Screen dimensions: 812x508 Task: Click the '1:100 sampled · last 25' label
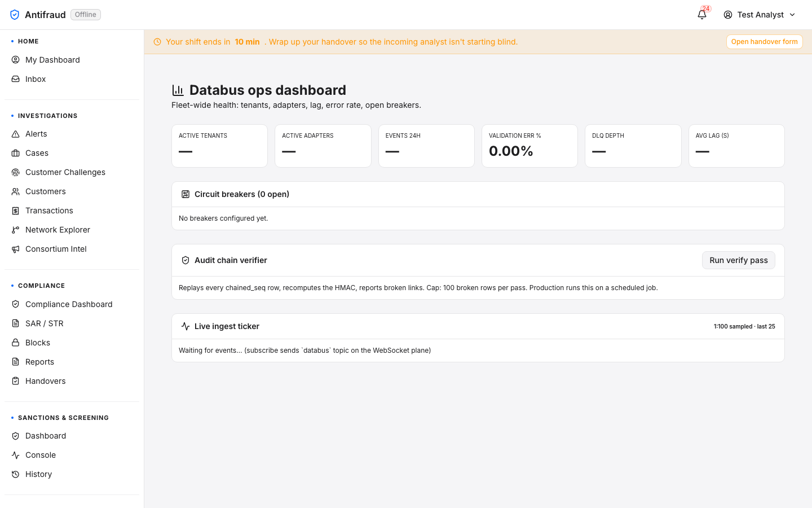[744, 326]
